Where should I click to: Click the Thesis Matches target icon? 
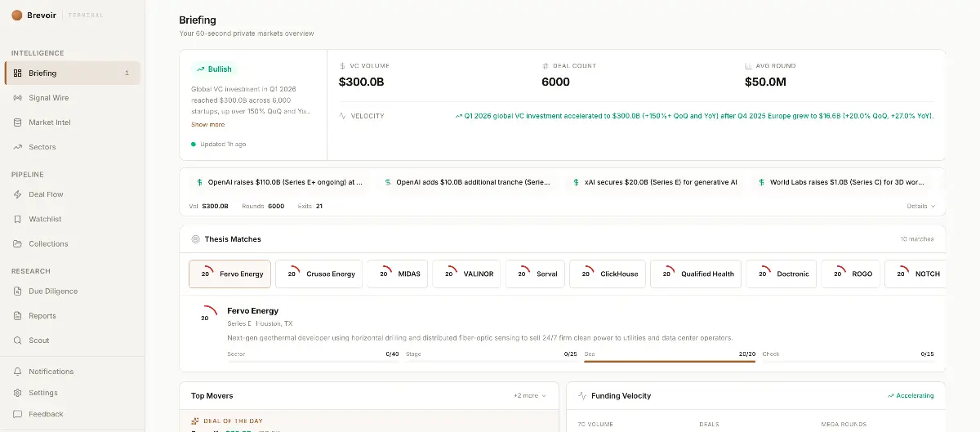coord(195,239)
